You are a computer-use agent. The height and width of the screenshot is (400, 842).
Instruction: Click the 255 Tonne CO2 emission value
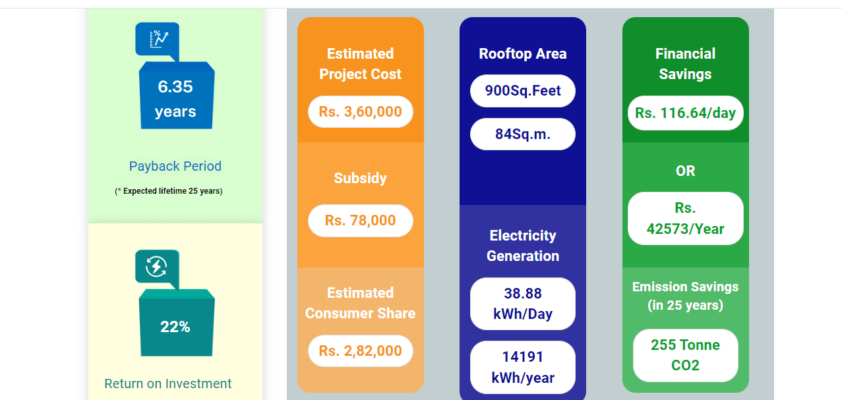(x=685, y=355)
